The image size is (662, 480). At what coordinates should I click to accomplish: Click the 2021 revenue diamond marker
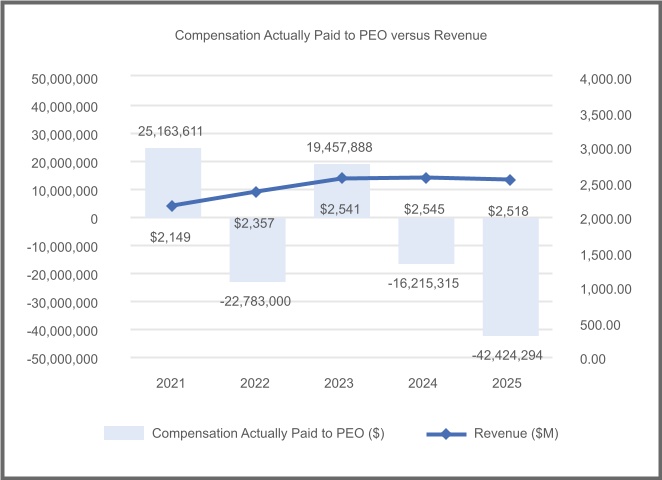(x=173, y=206)
